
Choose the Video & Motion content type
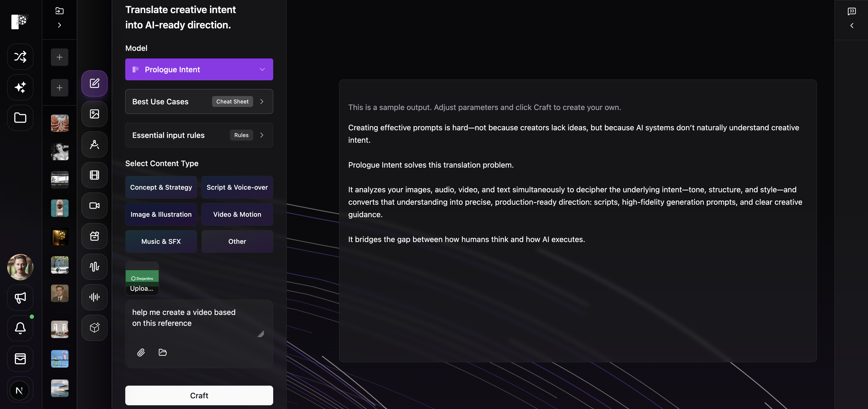point(237,214)
